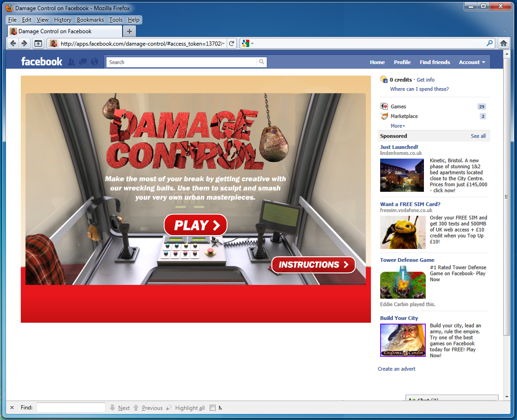517x420 pixels.
Task: Open the Google search engine dropdown
Action: (247, 43)
